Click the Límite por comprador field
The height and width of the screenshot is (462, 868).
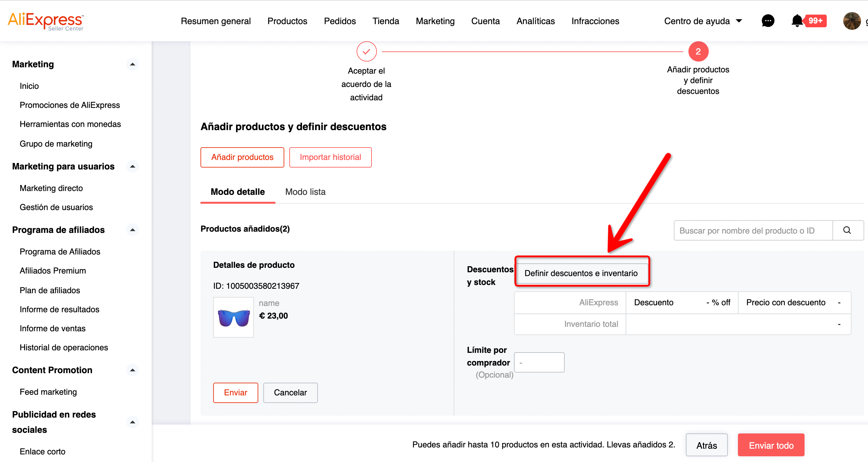pos(539,363)
